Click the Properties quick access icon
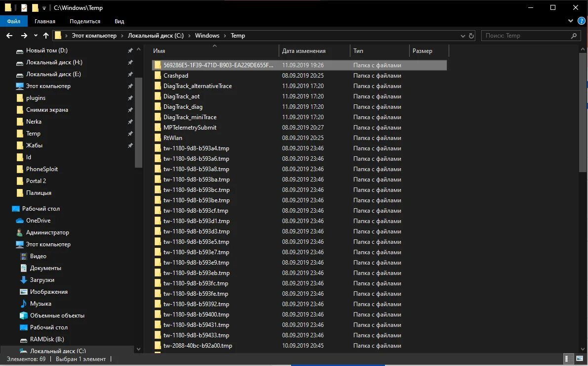 tap(24, 7)
